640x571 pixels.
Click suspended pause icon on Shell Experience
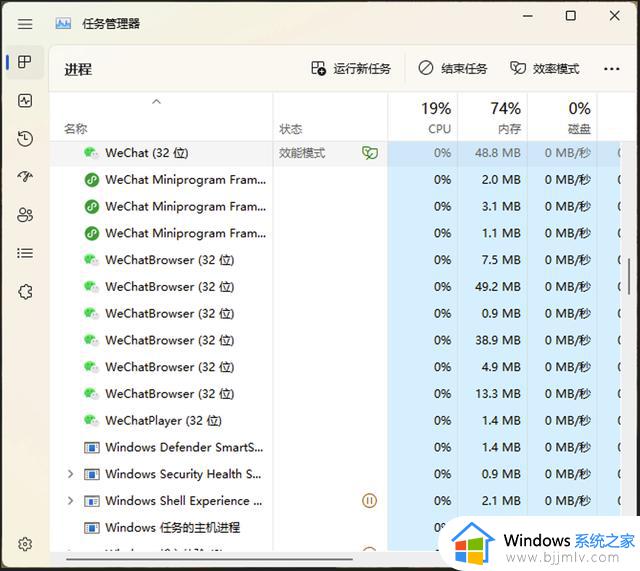click(x=369, y=500)
